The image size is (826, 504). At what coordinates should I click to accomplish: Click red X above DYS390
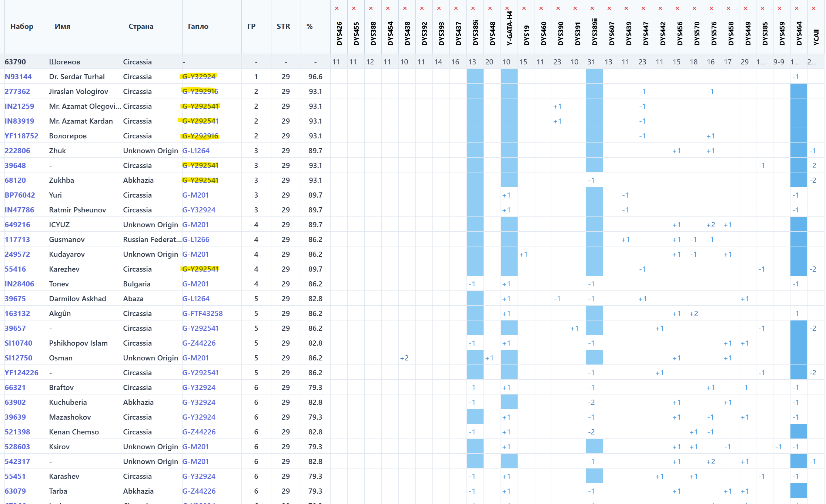click(x=558, y=9)
